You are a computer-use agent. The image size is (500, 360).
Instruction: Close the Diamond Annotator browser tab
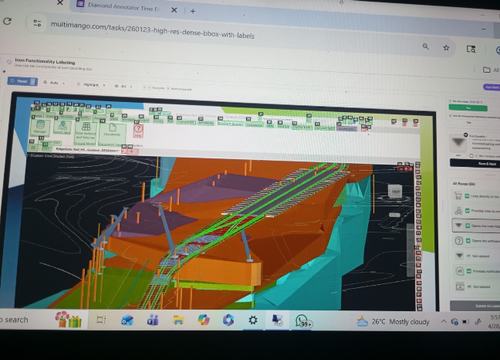(x=174, y=10)
